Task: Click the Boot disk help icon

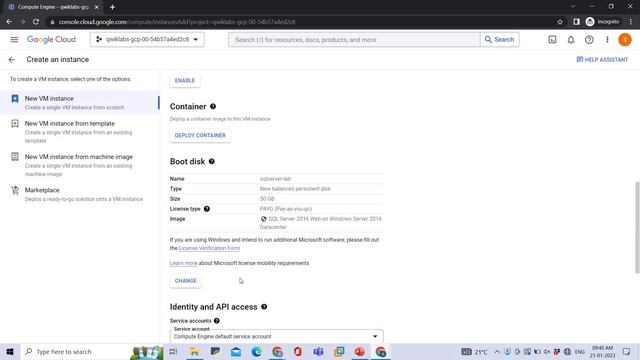Action: pyautogui.click(x=211, y=161)
